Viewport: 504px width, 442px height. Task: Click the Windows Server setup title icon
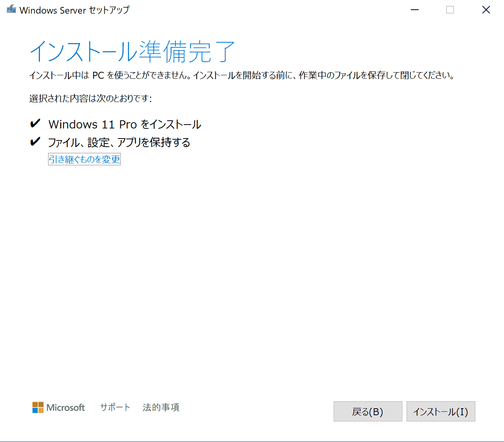coord(11,9)
